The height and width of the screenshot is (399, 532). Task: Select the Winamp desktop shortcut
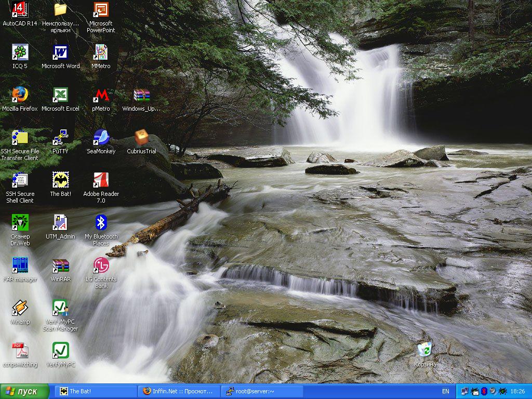coord(20,312)
